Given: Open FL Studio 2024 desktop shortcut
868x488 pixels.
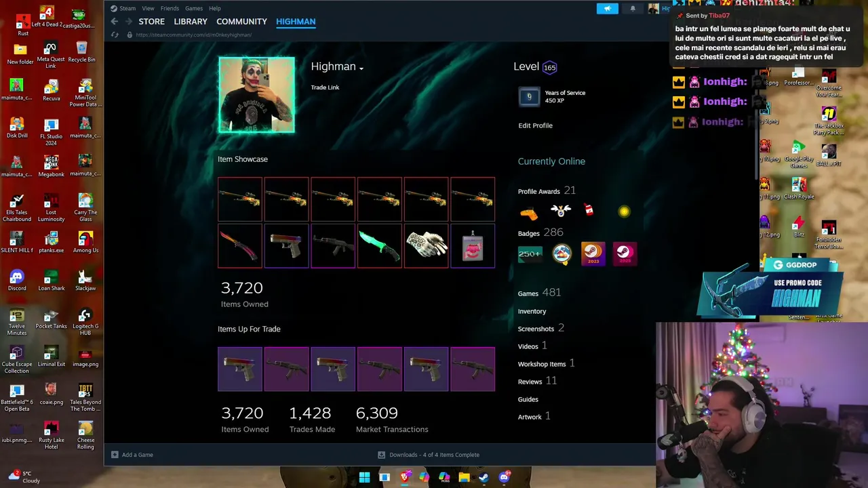Looking at the screenshot, I should [x=51, y=132].
